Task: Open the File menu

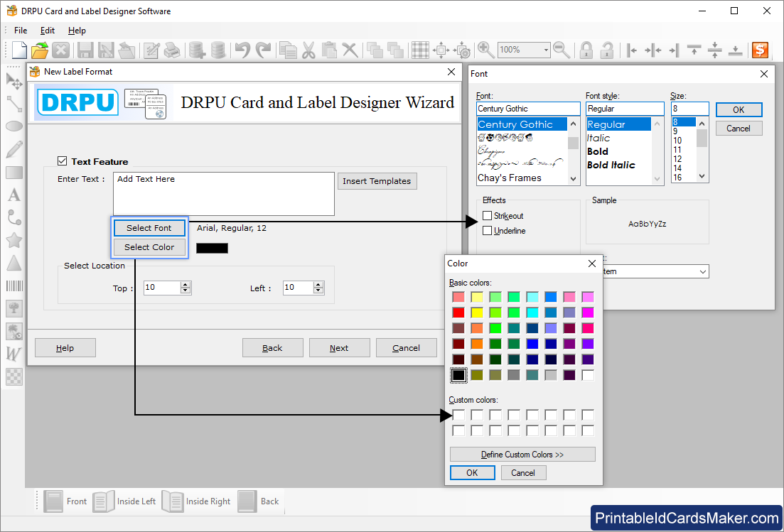Action: (21, 31)
